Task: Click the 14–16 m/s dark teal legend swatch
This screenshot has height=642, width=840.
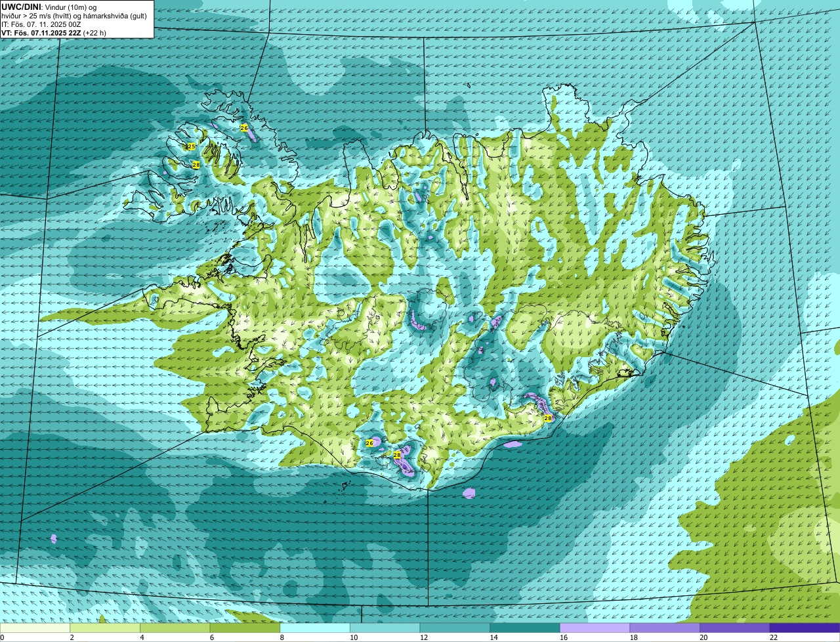Action: tap(524, 628)
